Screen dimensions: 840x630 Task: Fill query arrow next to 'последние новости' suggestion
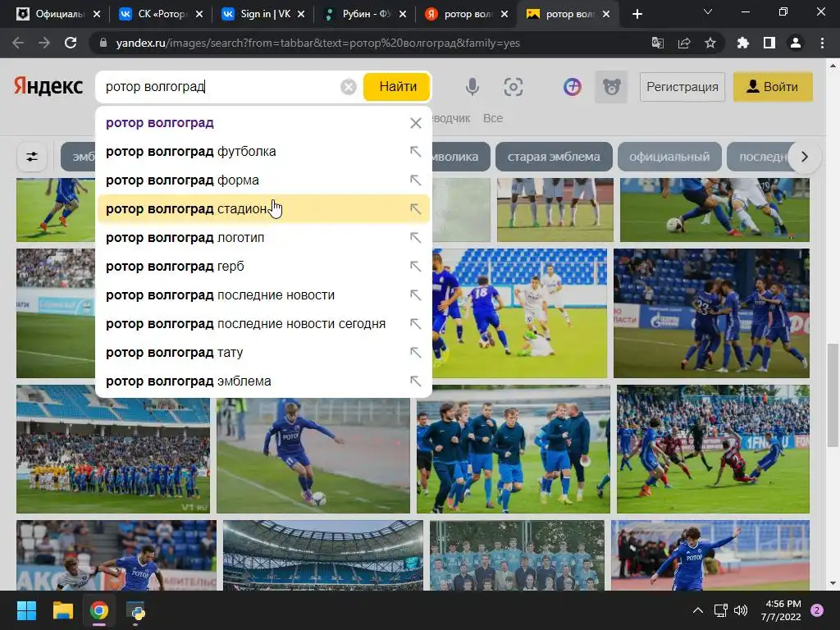pos(415,295)
